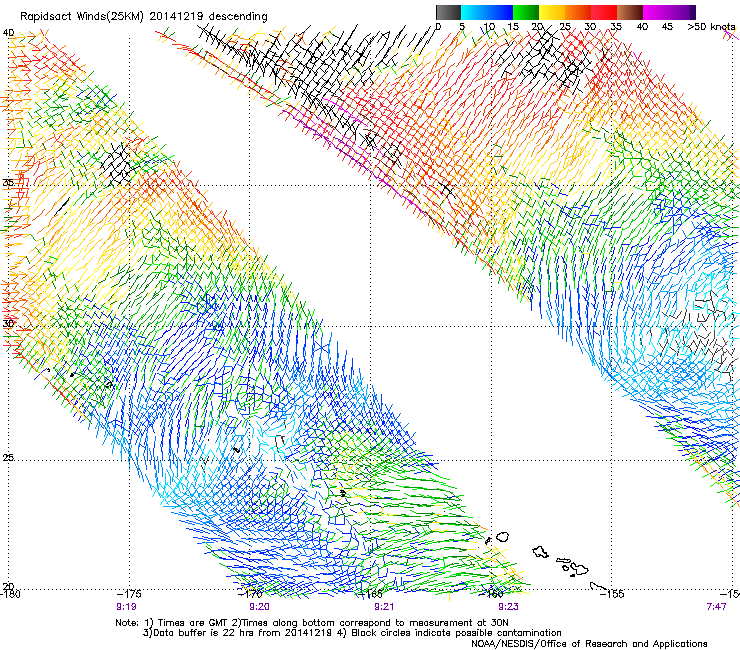The image size is (740, 650).
Task: Click the '30' legend scale label
Action: click(x=590, y=27)
